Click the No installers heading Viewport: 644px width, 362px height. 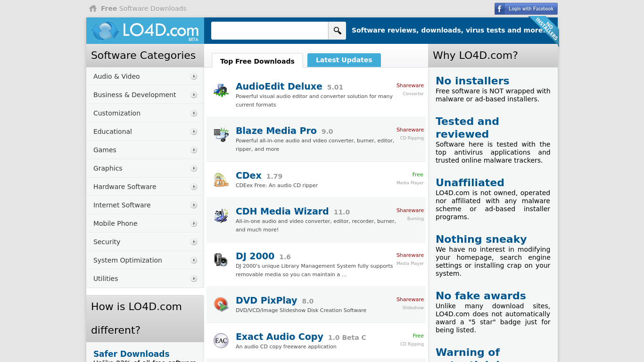[472, 81]
